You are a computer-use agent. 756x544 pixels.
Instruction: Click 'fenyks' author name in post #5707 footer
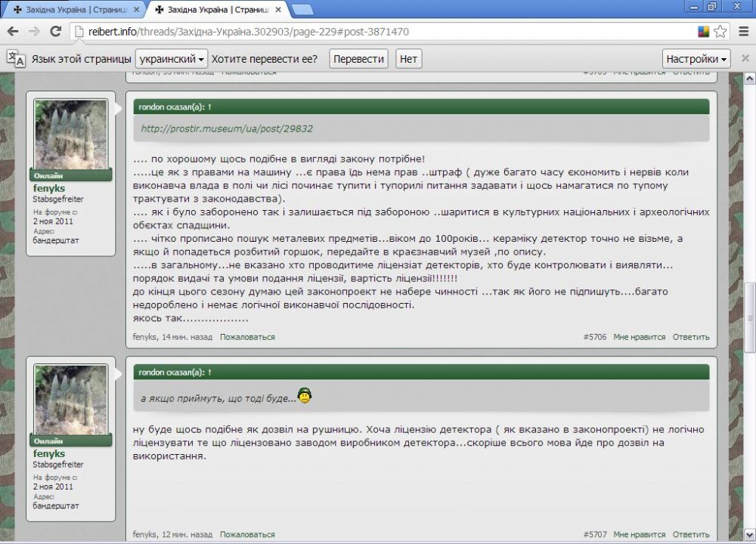point(144,534)
